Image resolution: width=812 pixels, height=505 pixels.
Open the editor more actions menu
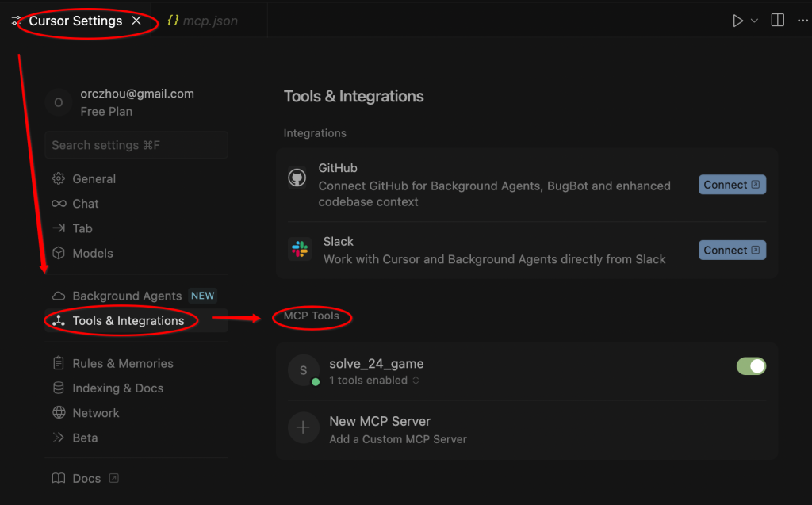802,20
